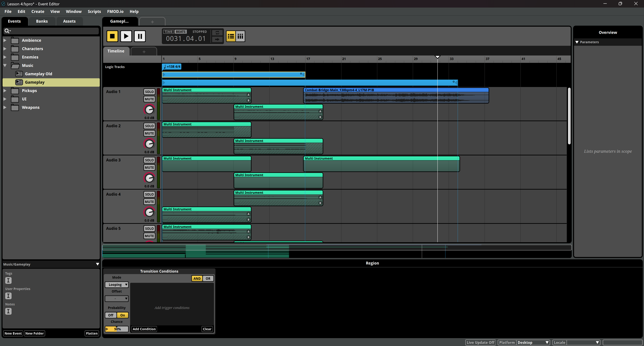Click the New Event button

(x=13, y=333)
